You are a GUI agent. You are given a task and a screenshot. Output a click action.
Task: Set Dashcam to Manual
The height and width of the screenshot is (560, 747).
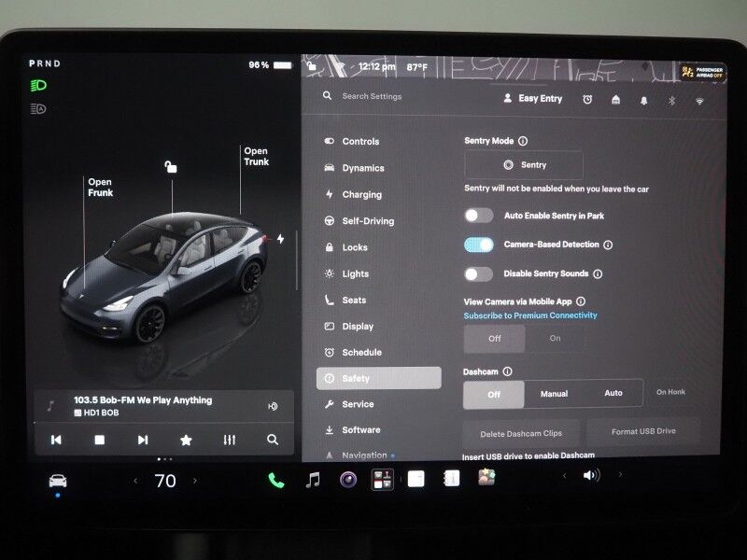(x=554, y=394)
